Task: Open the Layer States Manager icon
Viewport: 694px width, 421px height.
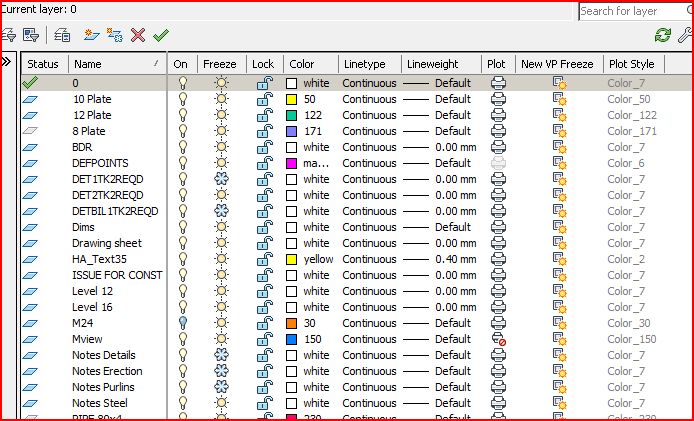Action: click(62, 35)
